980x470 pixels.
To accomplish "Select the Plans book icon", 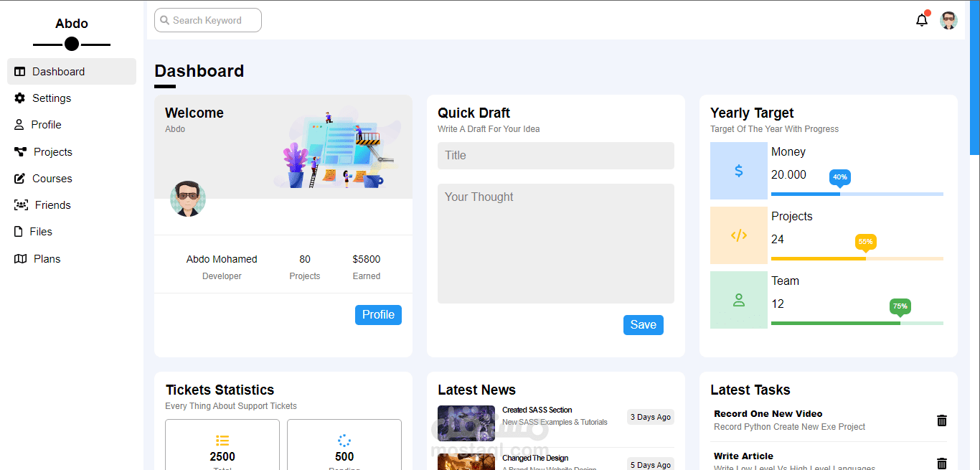I will click(18, 258).
